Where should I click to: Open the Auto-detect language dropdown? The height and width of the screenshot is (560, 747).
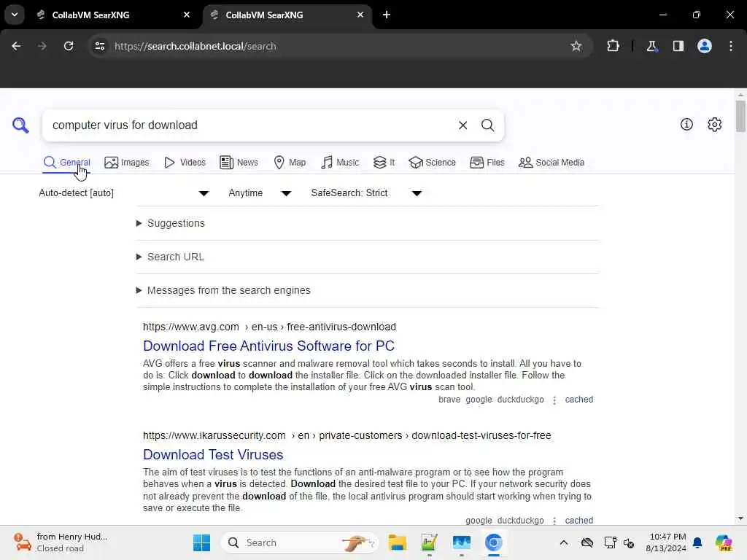[124, 192]
